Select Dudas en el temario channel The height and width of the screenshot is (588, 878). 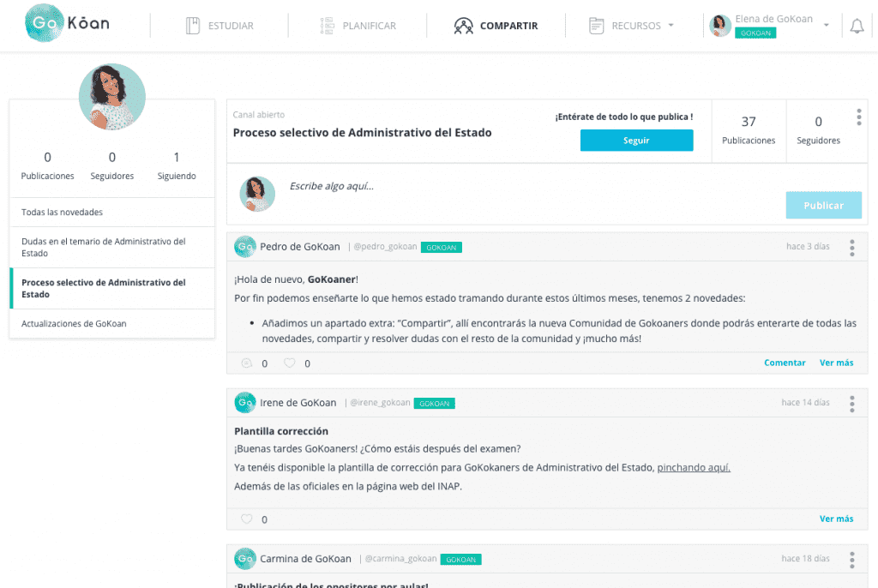pos(112,248)
